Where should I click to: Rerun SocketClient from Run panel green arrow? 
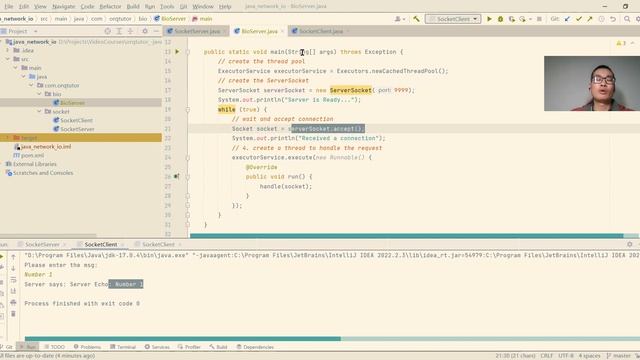pyautogui.click(x=2, y=257)
